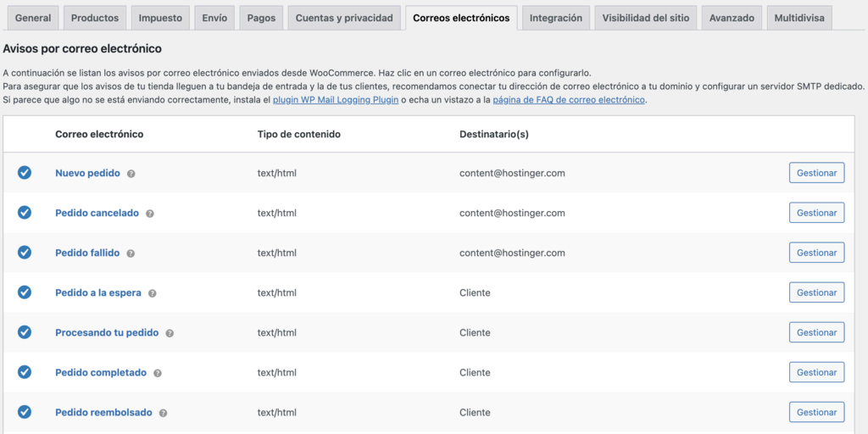The width and height of the screenshot is (868, 434).
Task: Click help icon beside Pedido fallido
Action: tap(131, 253)
